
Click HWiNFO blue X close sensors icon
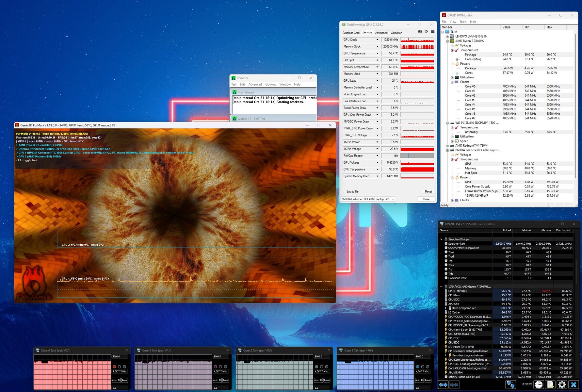tap(574, 385)
